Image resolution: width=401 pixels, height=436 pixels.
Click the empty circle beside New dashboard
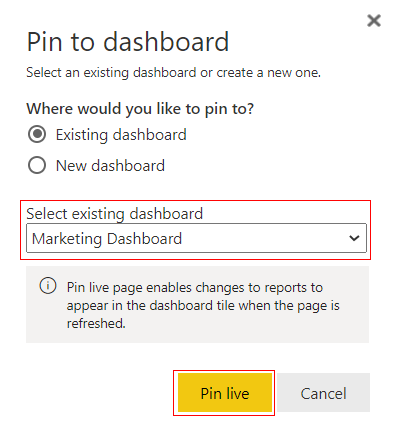(x=37, y=165)
